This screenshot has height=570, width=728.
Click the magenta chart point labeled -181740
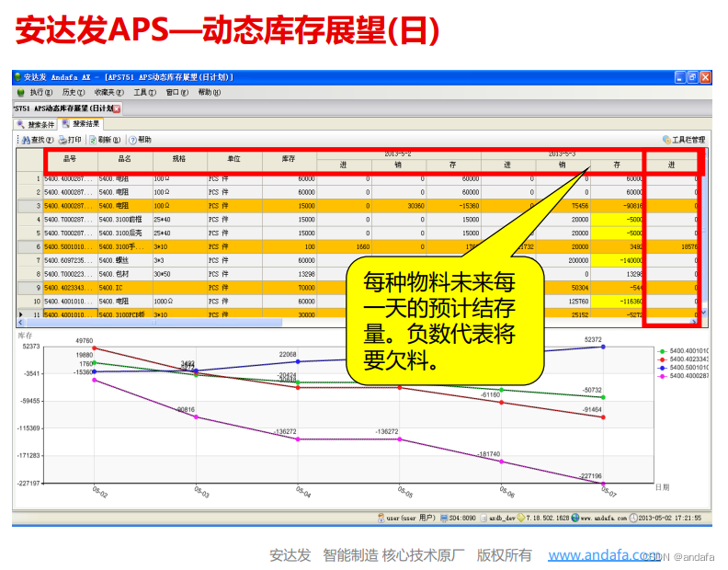click(502, 462)
